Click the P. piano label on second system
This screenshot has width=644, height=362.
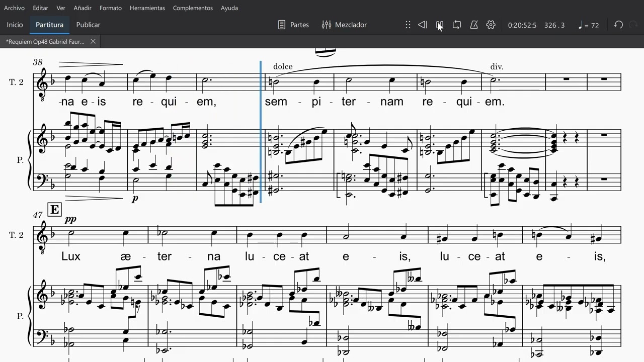pos(21,316)
